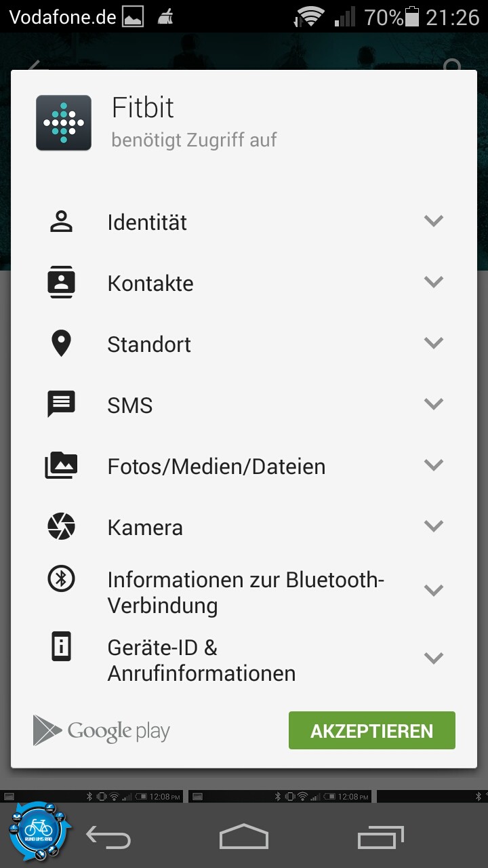
Task: Tap the SMS message bubble icon
Action: click(61, 405)
